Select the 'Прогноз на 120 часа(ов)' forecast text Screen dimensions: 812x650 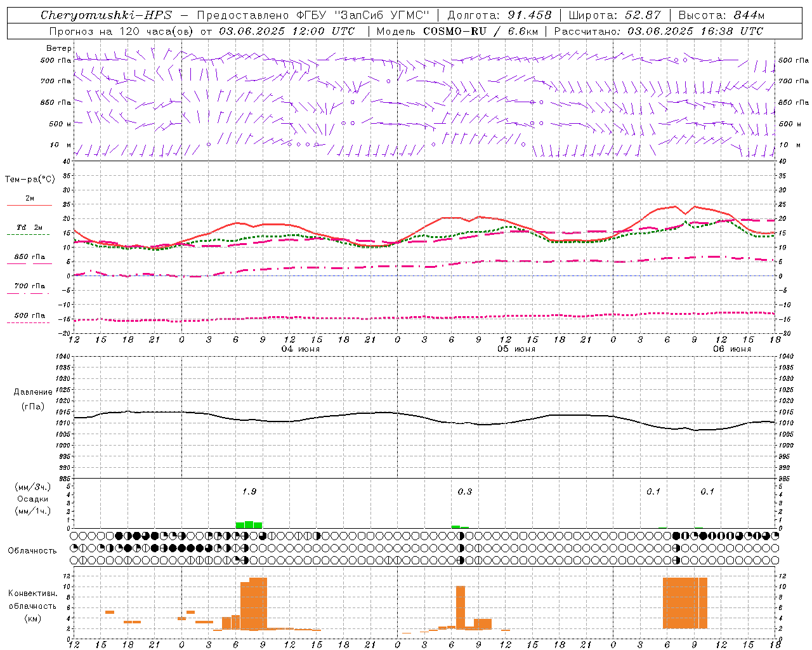122,31
